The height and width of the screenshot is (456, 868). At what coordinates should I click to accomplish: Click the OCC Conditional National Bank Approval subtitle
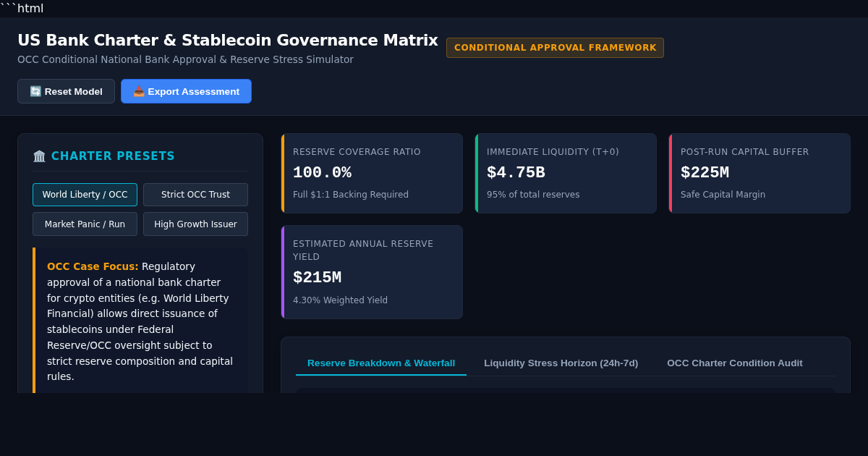[x=185, y=59]
